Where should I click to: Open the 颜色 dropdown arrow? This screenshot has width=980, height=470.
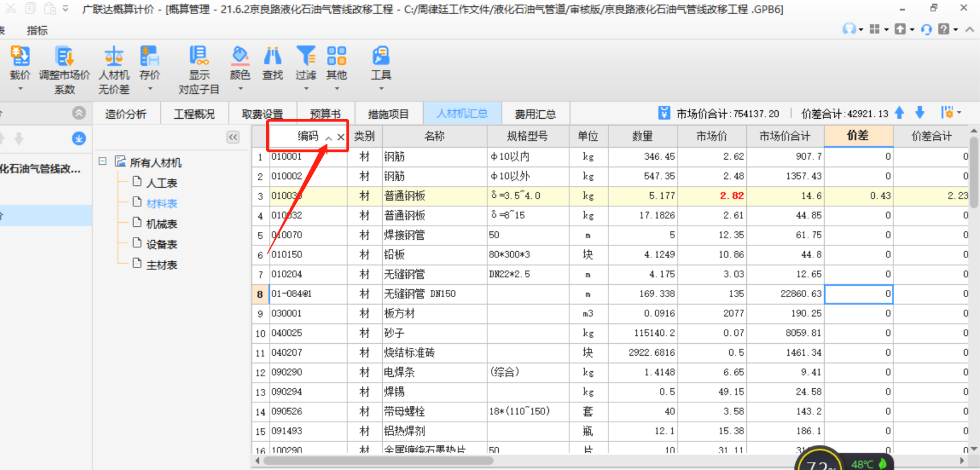coord(241,89)
